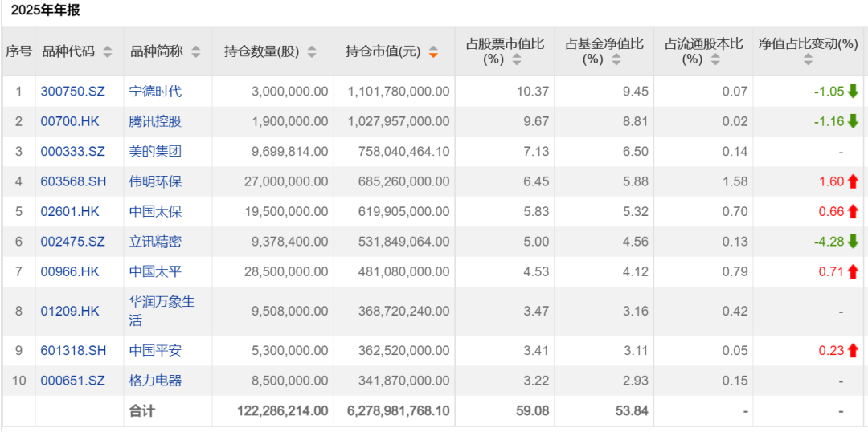Open the 腾讯控股 stock name link
The width and height of the screenshot is (868, 432).
coord(155,121)
